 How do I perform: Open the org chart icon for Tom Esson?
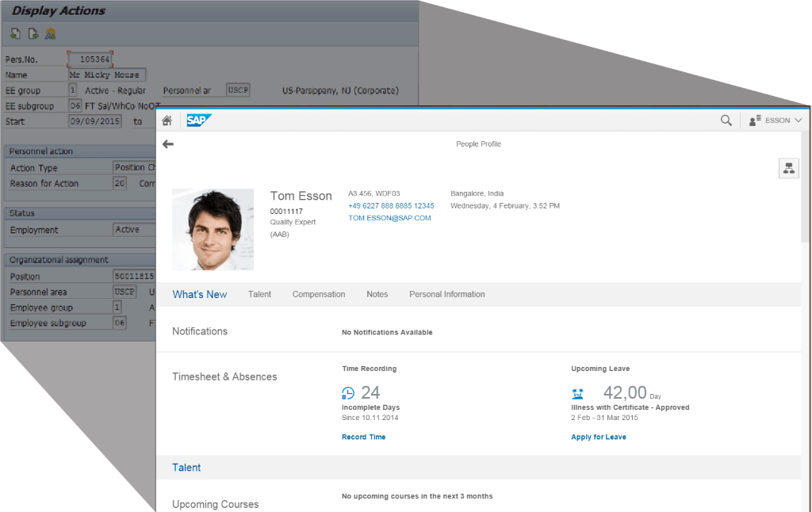point(788,168)
